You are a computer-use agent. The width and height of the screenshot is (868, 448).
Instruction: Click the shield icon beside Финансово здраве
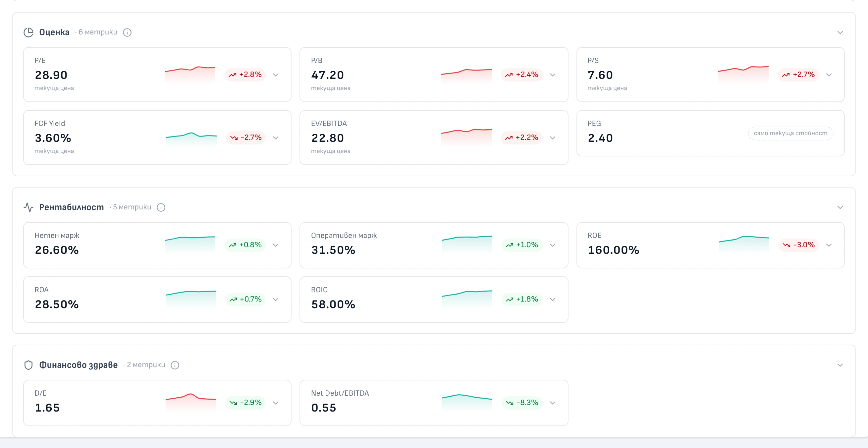click(x=28, y=365)
